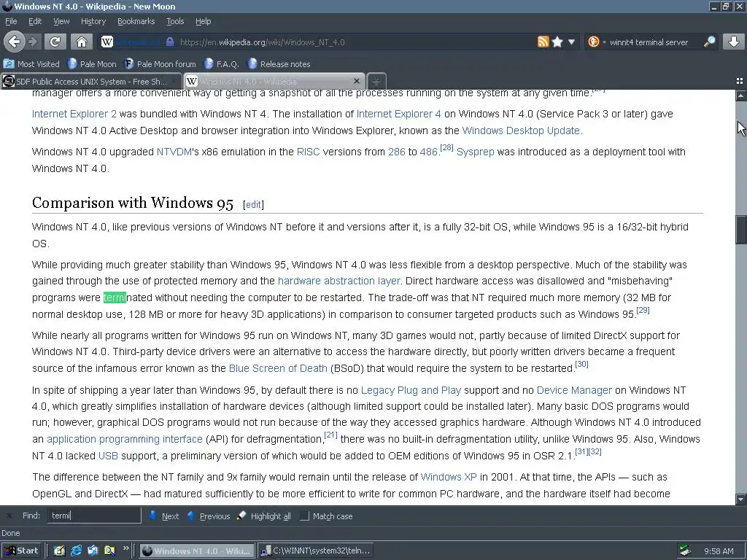Image resolution: width=747 pixels, height=560 pixels.
Task: Open the Windows Desktop Update link
Action: coord(521,131)
